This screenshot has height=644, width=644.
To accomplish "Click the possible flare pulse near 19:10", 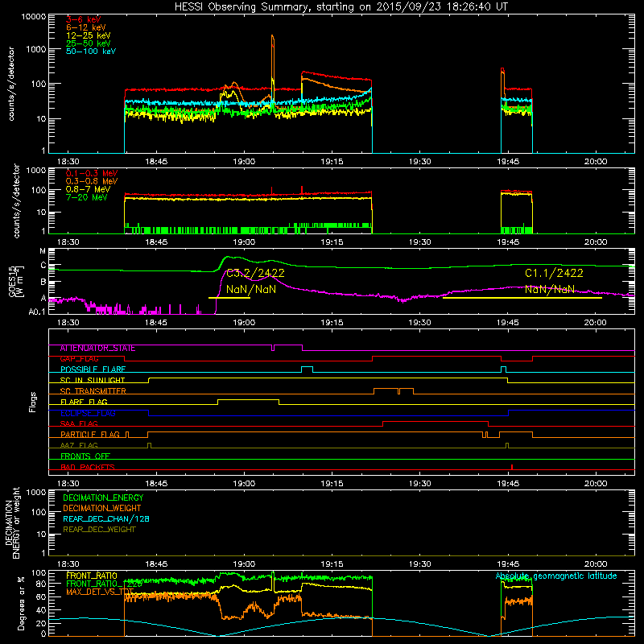I will (x=307, y=369).
